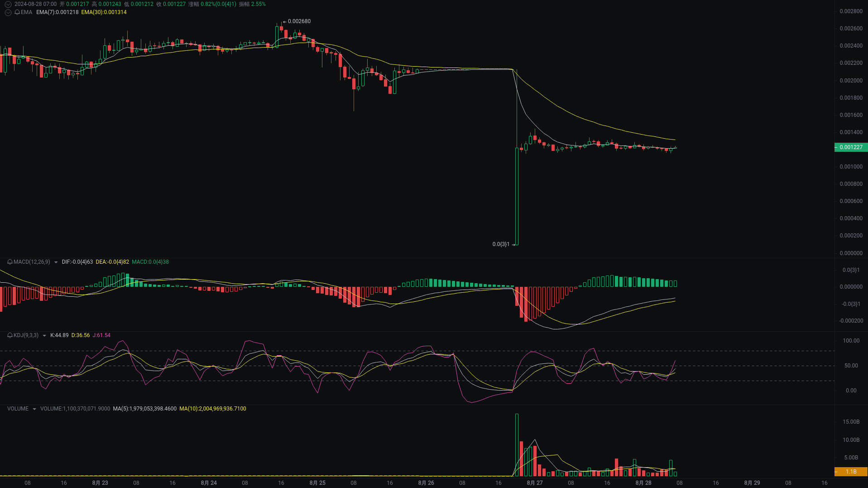Click the 开 0.001217 open price value
Image resolution: width=868 pixels, height=488 pixels.
click(74, 4)
